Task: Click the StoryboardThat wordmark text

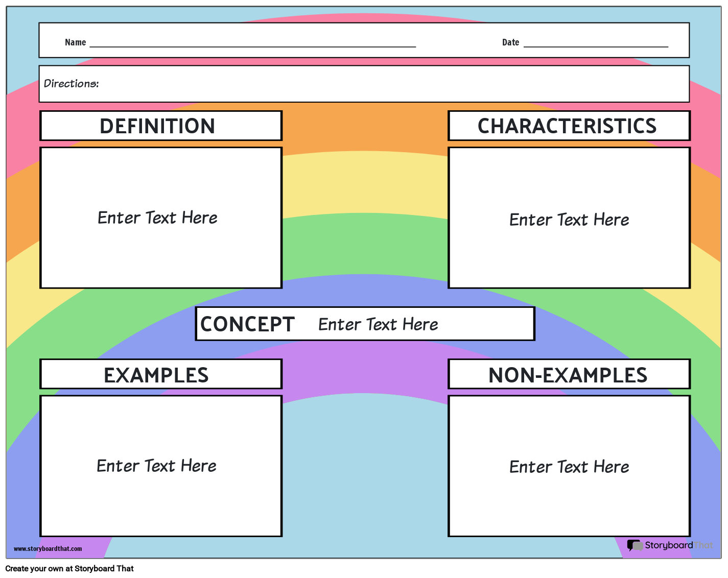Action: [x=678, y=545]
